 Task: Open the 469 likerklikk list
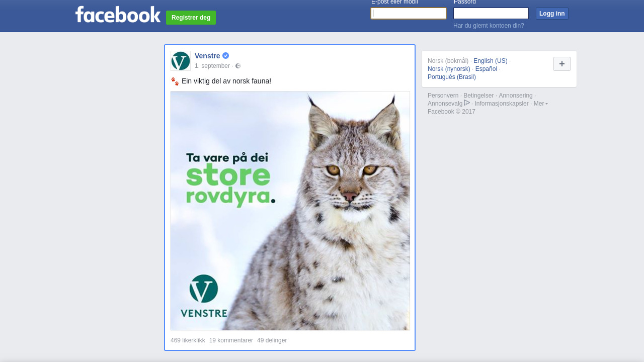tap(188, 340)
